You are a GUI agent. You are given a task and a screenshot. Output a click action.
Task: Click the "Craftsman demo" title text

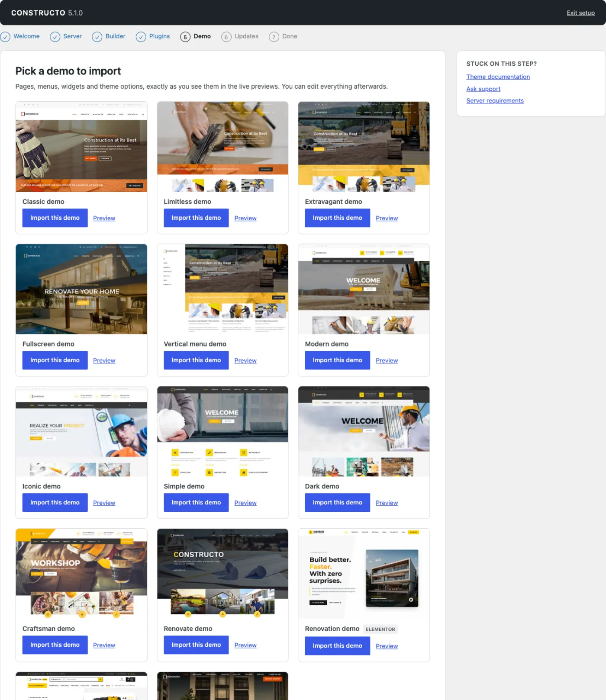pyautogui.click(x=48, y=629)
